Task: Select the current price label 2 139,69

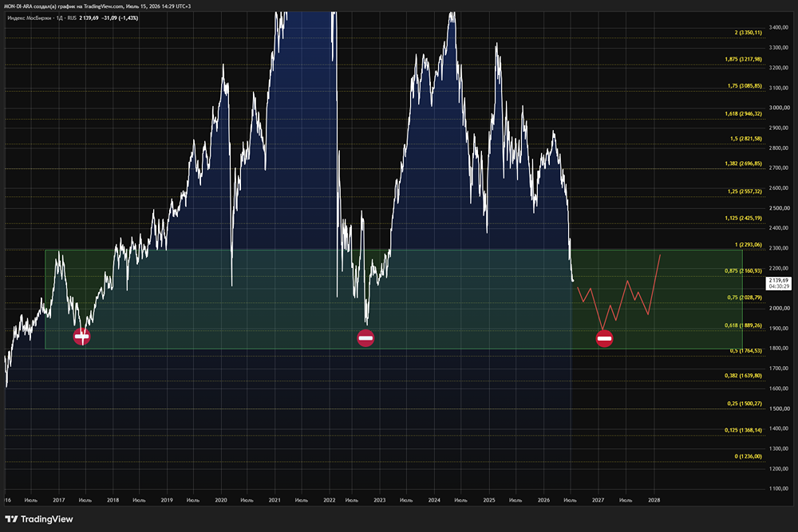Action: [x=779, y=280]
